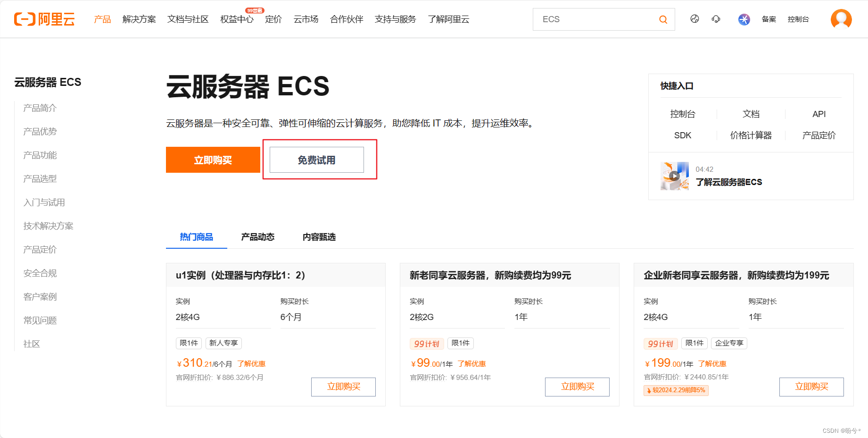
Task: Open the 权益中心 menu
Action: pos(237,19)
